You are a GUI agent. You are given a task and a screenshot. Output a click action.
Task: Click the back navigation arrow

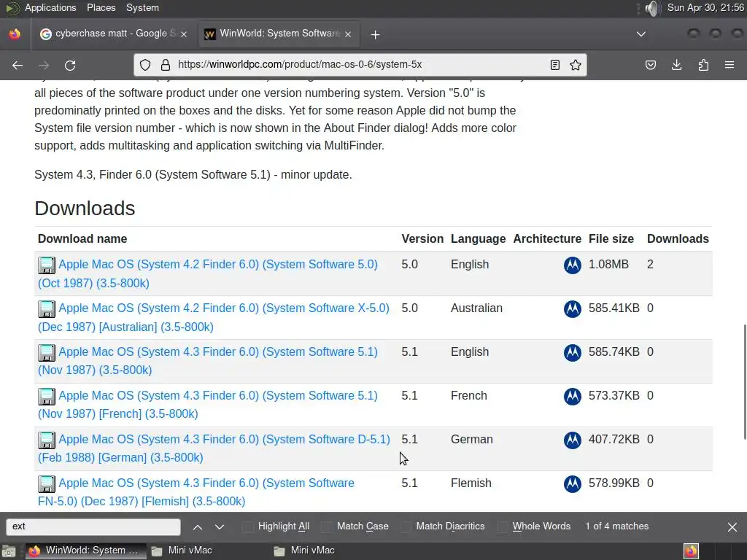18,65
